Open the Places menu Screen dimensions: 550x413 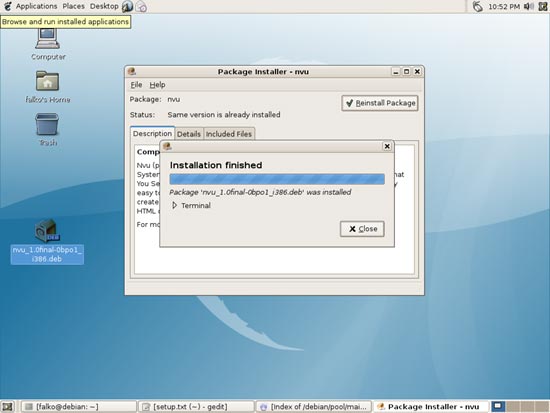click(x=73, y=6)
